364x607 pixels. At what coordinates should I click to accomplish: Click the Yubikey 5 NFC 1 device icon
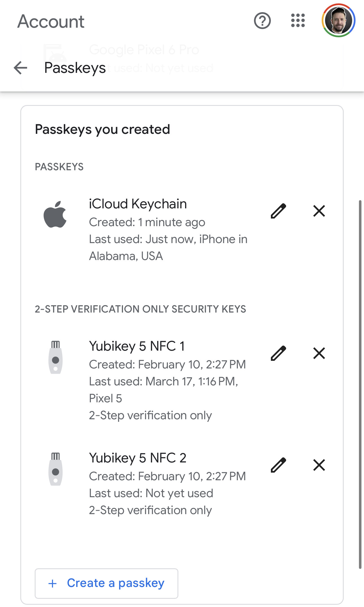pyautogui.click(x=56, y=357)
